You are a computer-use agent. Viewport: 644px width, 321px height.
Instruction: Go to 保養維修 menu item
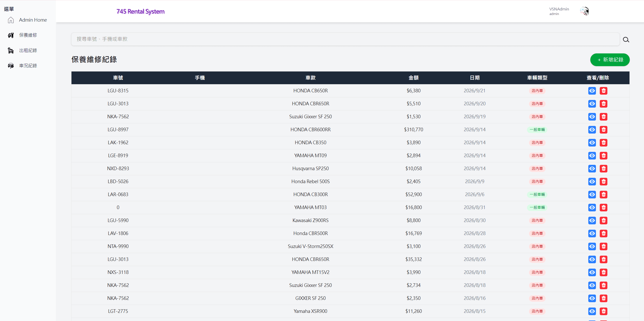(x=28, y=35)
